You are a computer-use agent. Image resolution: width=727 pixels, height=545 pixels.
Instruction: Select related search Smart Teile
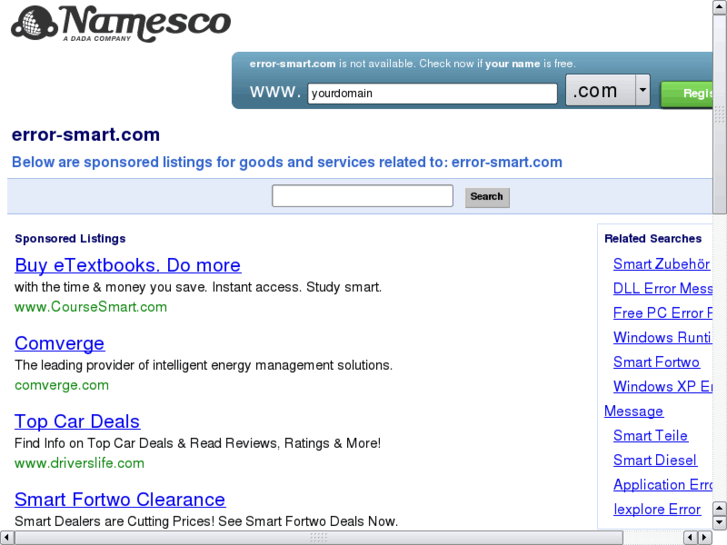coord(650,436)
